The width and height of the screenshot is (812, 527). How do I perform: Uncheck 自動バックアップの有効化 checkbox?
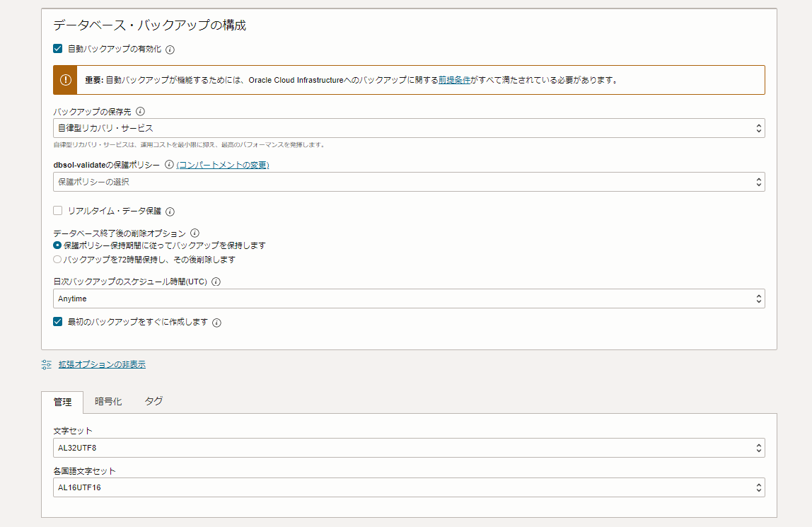58,49
